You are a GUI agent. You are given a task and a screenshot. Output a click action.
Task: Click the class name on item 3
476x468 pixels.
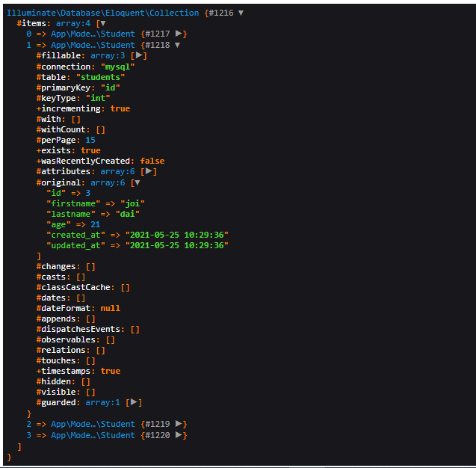(x=93, y=435)
